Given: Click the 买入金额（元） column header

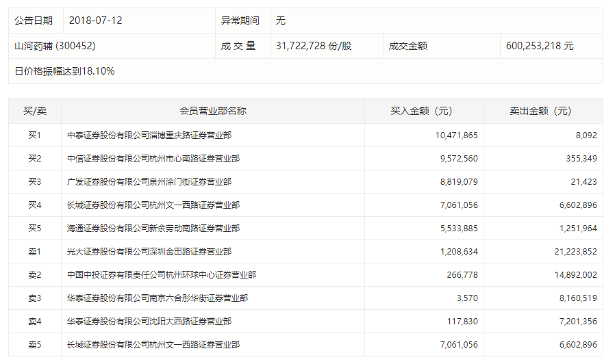Looking at the screenshot, I should pos(423,111).
